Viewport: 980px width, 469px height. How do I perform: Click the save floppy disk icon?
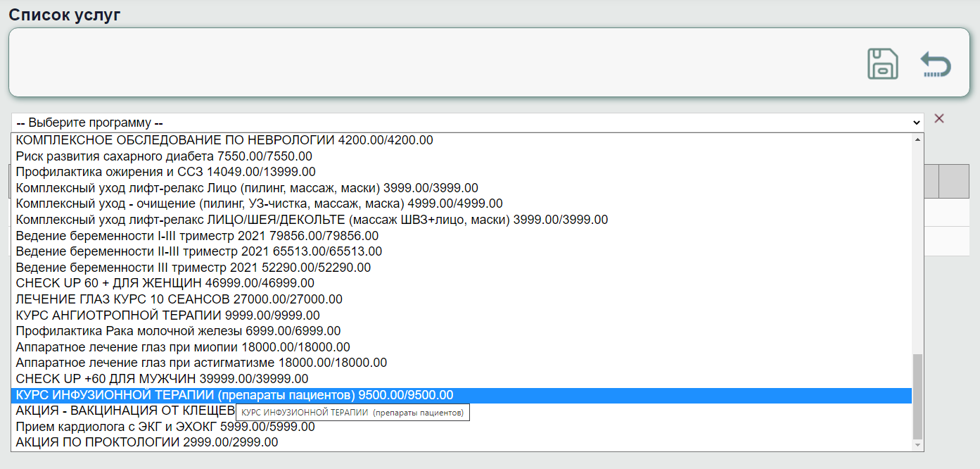882,64
